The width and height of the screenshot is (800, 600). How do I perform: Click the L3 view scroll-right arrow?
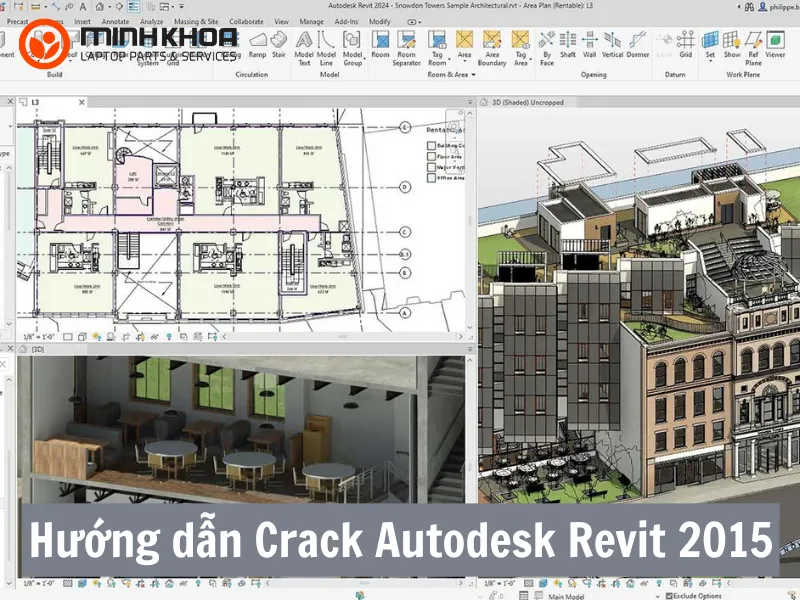coord(460,337)
